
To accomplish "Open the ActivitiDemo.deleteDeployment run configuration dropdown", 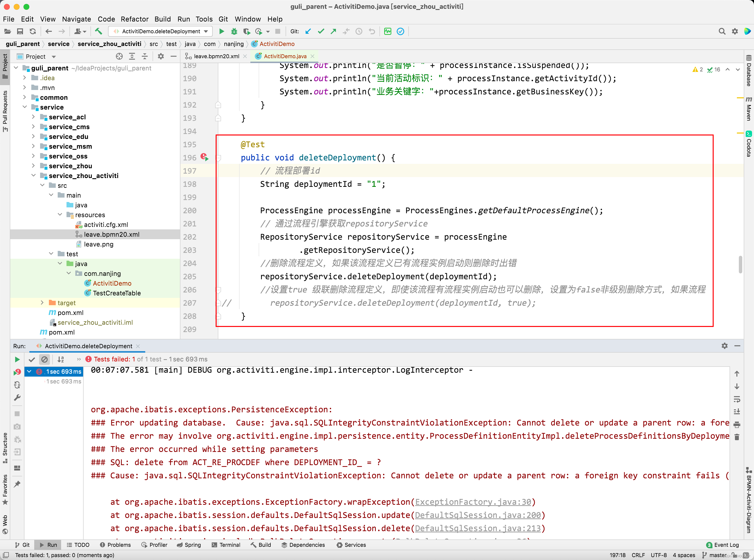I will click(x=161, y=31).
